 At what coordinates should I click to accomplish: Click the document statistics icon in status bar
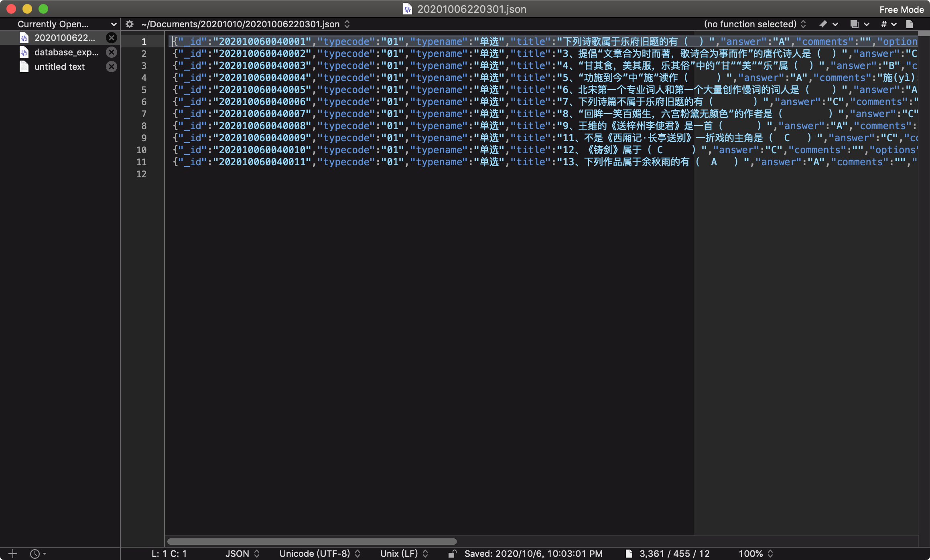coord(629,554)
